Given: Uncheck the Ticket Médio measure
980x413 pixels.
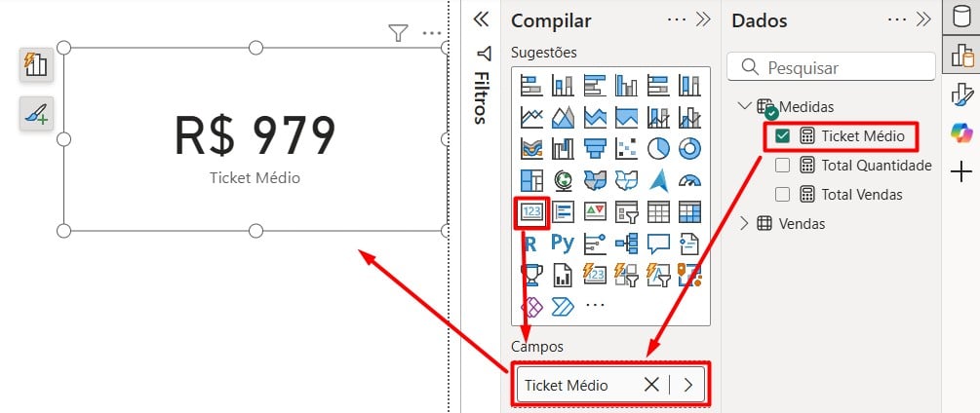Looking at the screenshot, I should (x=782, y=136).
